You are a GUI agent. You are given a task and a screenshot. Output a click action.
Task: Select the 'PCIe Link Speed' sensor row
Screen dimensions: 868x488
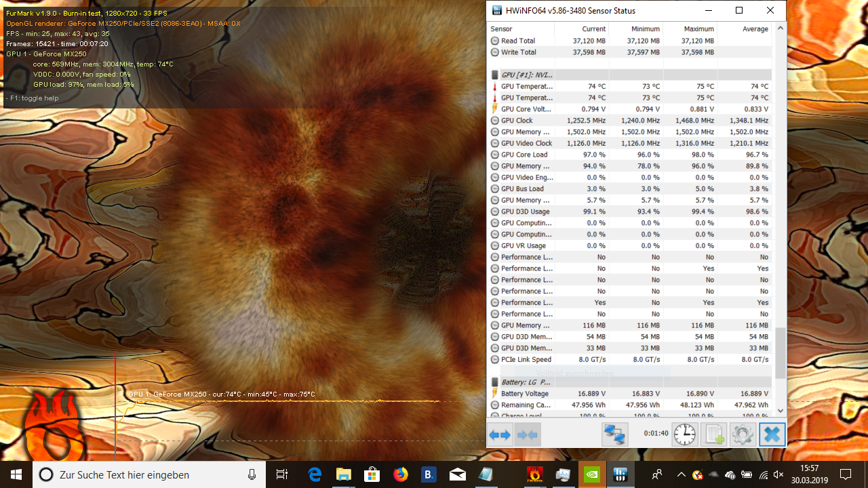point(630,360)
